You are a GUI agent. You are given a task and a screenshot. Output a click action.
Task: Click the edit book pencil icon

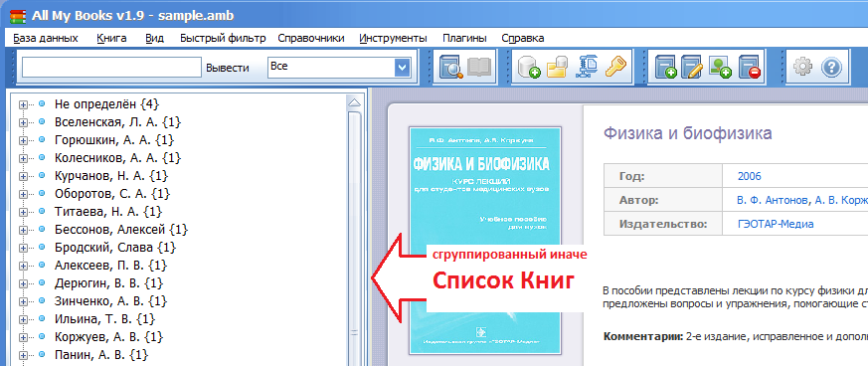(692, 68)
